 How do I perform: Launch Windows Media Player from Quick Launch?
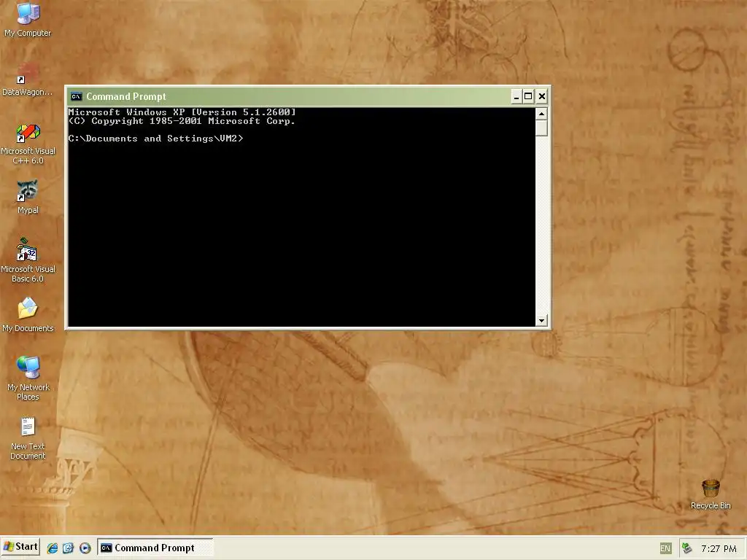click(x=85, y=548)
